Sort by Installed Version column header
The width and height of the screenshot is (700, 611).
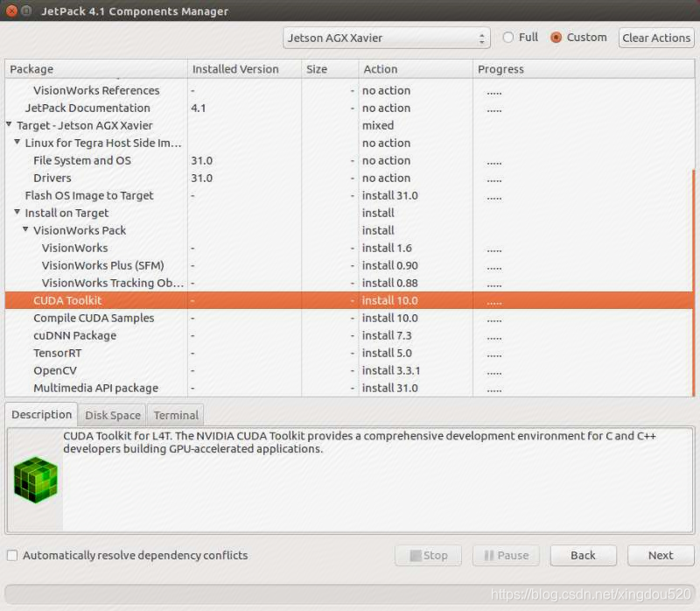pos(244,69)
